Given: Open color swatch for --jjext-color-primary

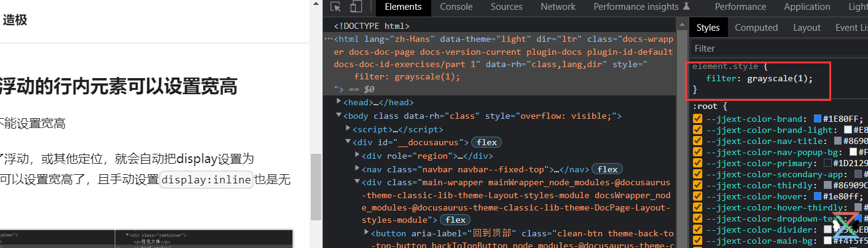Looking at the screenshot, I should coord(827,163).
